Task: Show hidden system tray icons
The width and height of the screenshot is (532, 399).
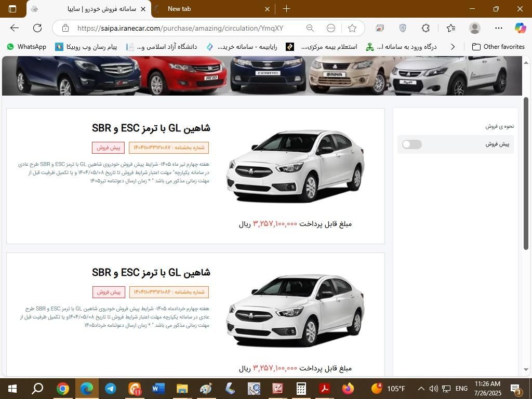Action: 421,389
